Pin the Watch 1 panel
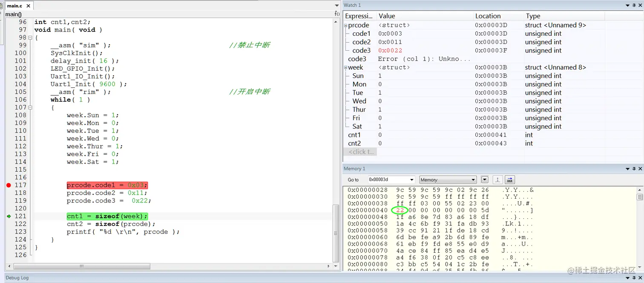The width and height of the screenshot is (644, 283). [633, 5]
